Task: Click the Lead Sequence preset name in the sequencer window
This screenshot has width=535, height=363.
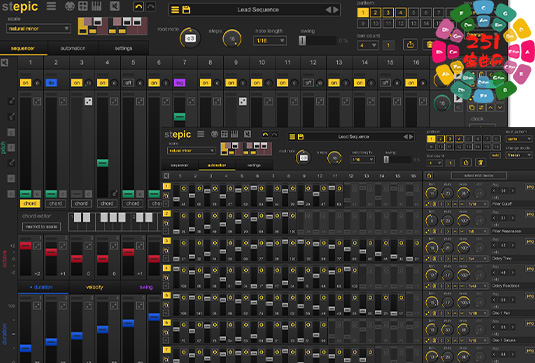Action: point(258,10)
